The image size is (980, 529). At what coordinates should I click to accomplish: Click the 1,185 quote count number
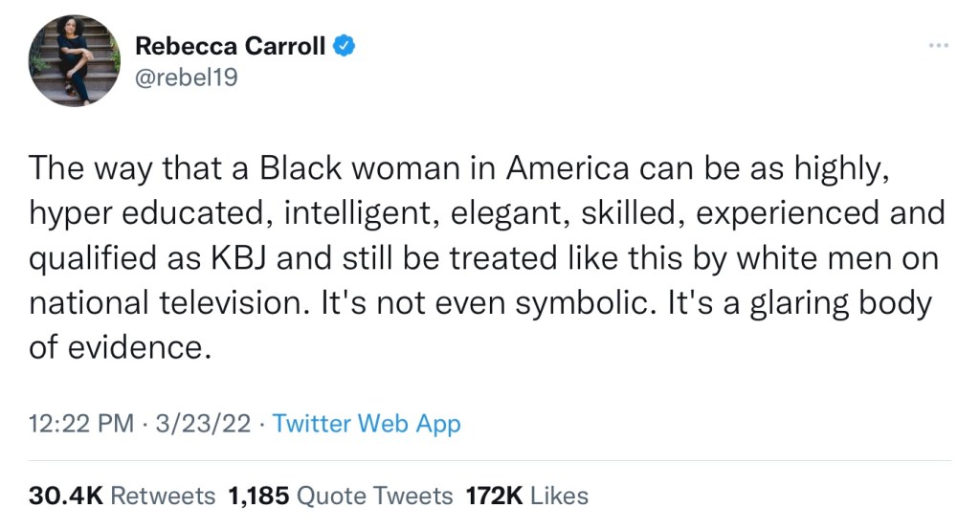point(258,496)
